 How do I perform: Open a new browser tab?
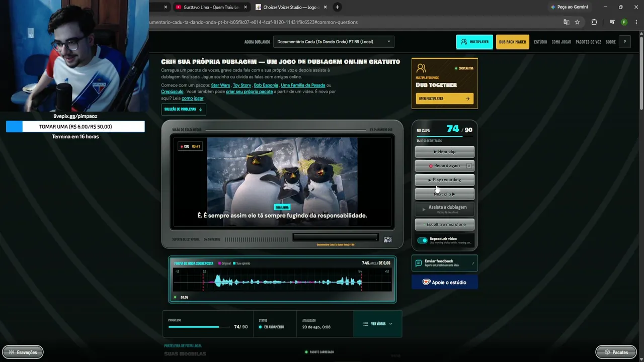point(337,7)
